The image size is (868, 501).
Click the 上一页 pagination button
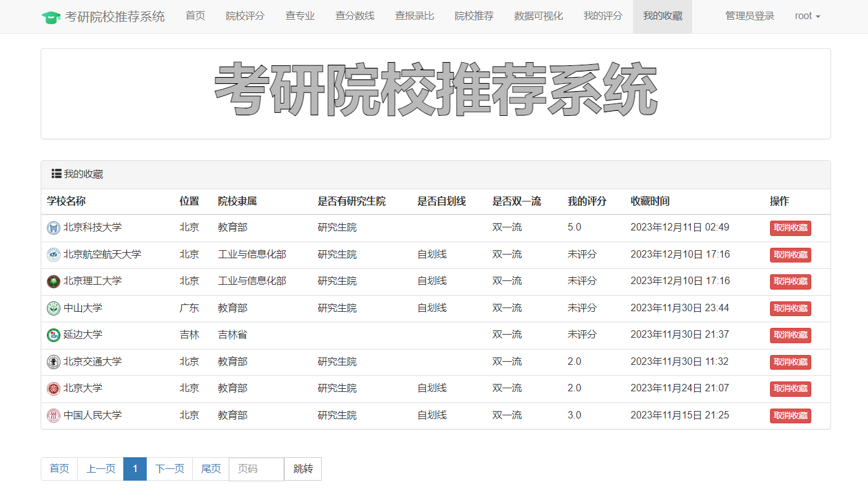point(100,469)
